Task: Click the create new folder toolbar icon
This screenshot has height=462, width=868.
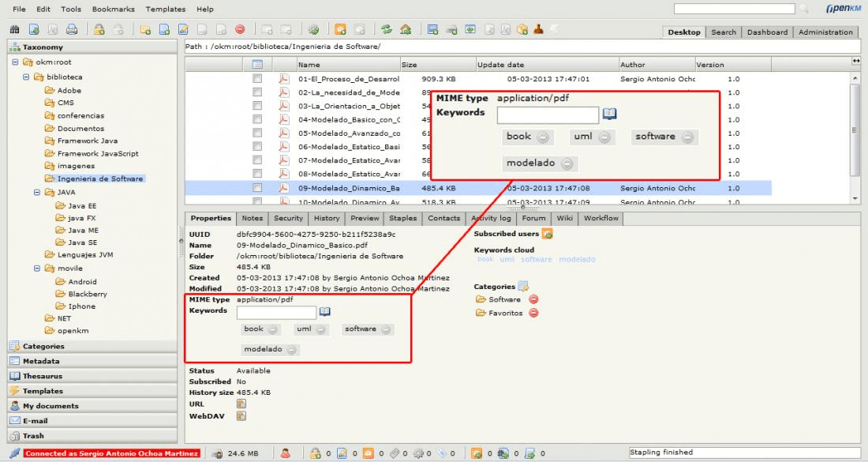Action: [146, 29]
